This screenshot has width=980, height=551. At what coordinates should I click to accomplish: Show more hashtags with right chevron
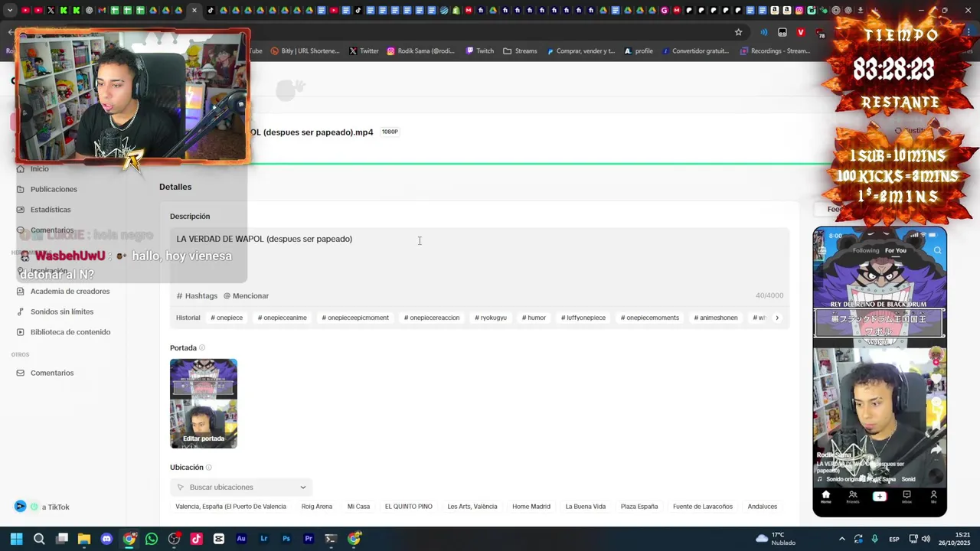[777, 318]
